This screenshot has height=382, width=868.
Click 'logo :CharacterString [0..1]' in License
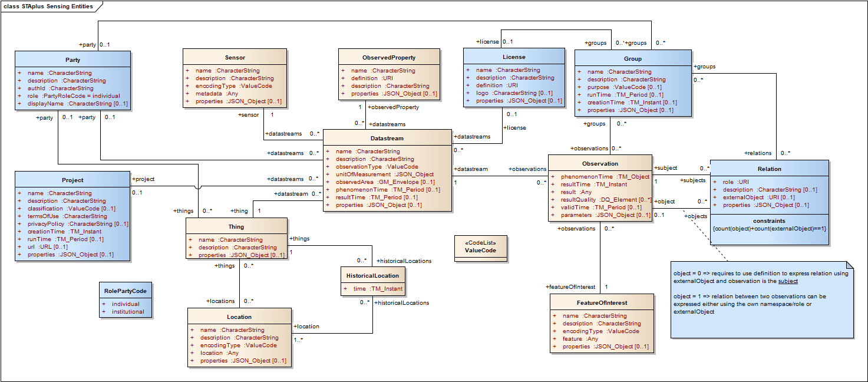point(514,93)
